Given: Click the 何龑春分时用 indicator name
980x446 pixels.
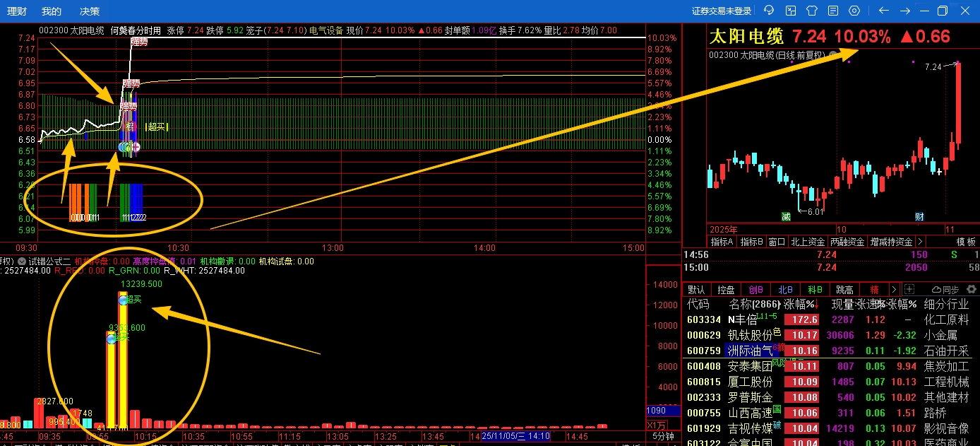Looking at the screenshot, I should [x=137, y=30].
